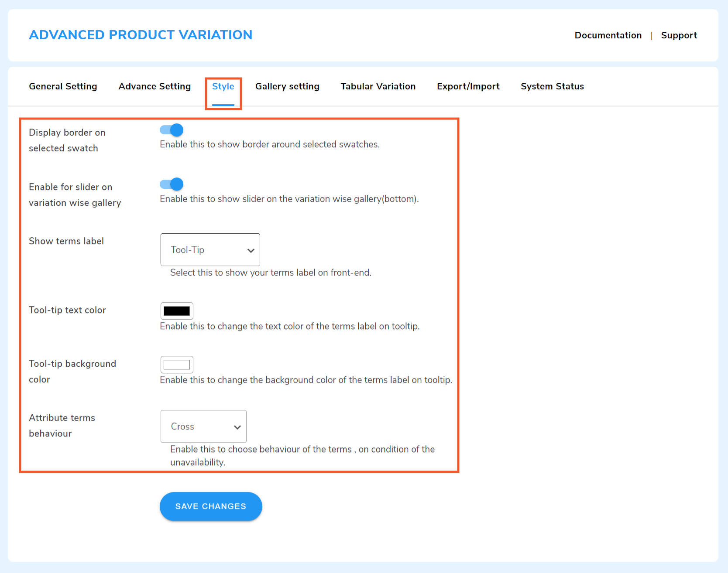The image size is (728, 573).
Task: Click the Advanced Product Variation heading
Action: coord(141,34)
